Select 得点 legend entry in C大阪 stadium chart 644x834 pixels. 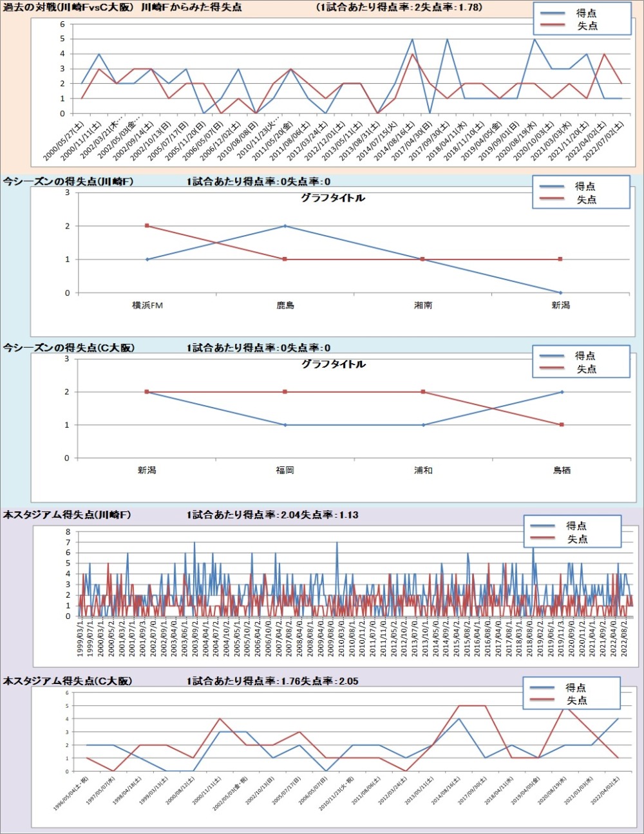tap(558, 687)
